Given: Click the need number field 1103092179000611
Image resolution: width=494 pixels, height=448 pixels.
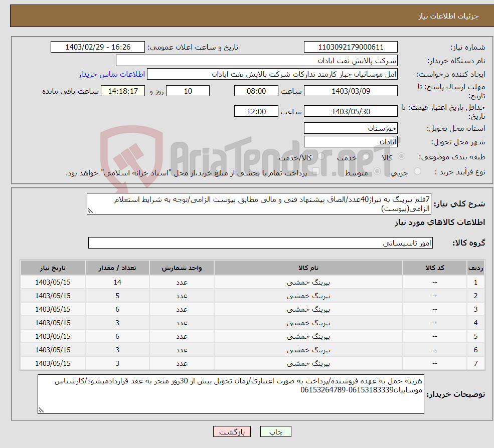Looking at the screenshot, I should 351,47.
